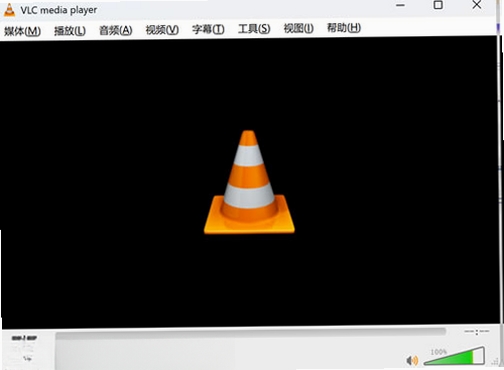Open the 视频(V) menu
Image resolution: width=504 pixels, height=370 pixels.
(162, 30)
